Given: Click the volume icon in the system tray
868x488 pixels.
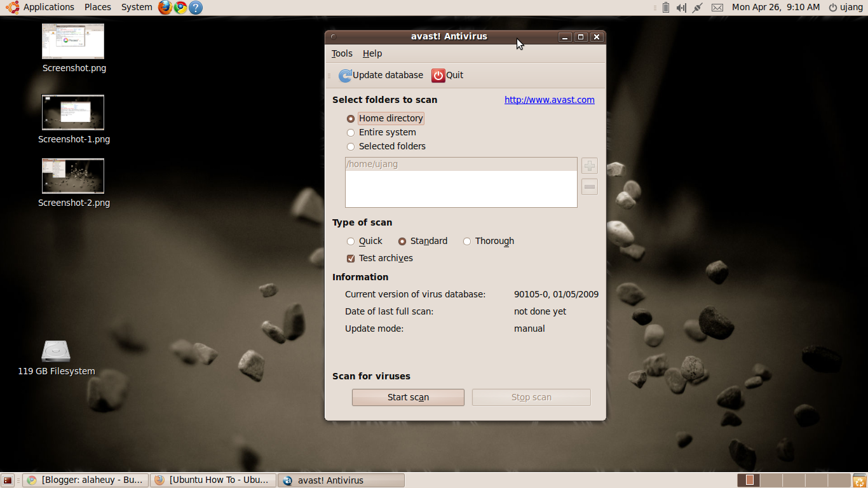Looking at the screenshot, I should point(681,8).
